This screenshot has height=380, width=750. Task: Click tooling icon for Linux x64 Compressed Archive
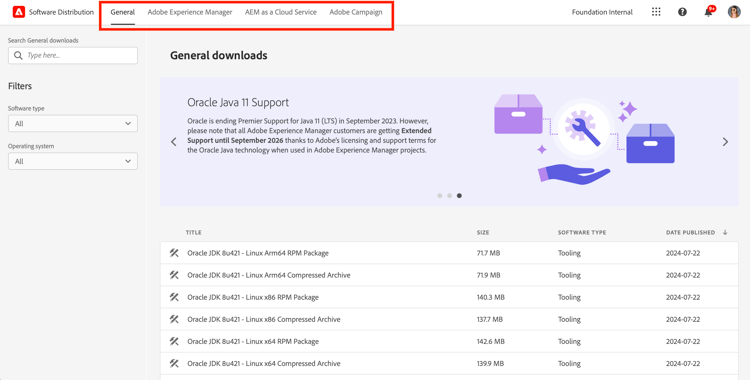(174, 363)
